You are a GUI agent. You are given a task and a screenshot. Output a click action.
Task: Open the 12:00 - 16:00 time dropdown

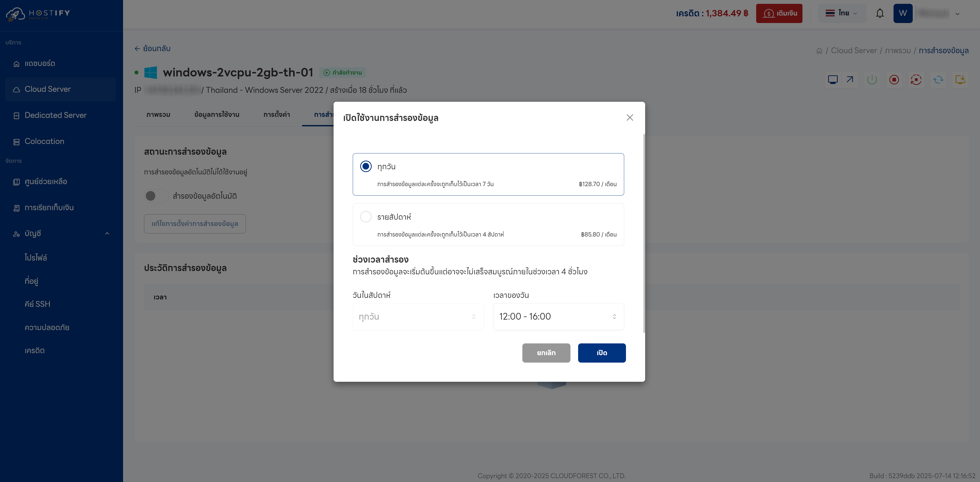click(558, 317)
